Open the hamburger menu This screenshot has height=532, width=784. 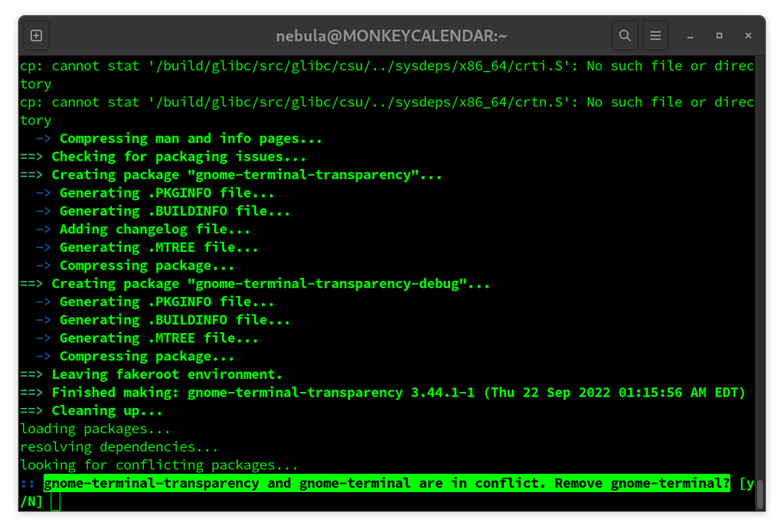tap(655, 35)
